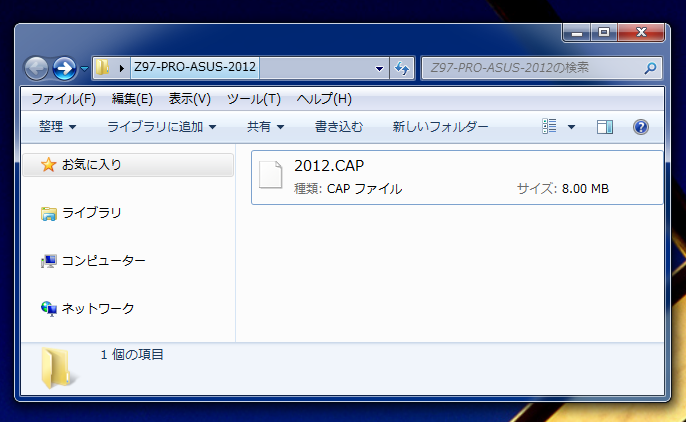Image resolution: width=686 pixels, height=422 pixels.
Task: Expand the 共有 dropdown
Action: click(x=265, y=127)
